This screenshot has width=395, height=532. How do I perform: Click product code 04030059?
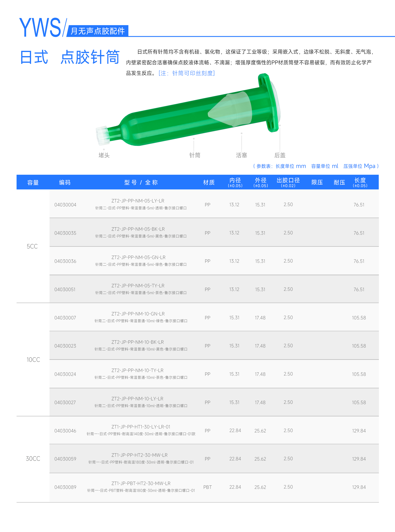[65, 459]
